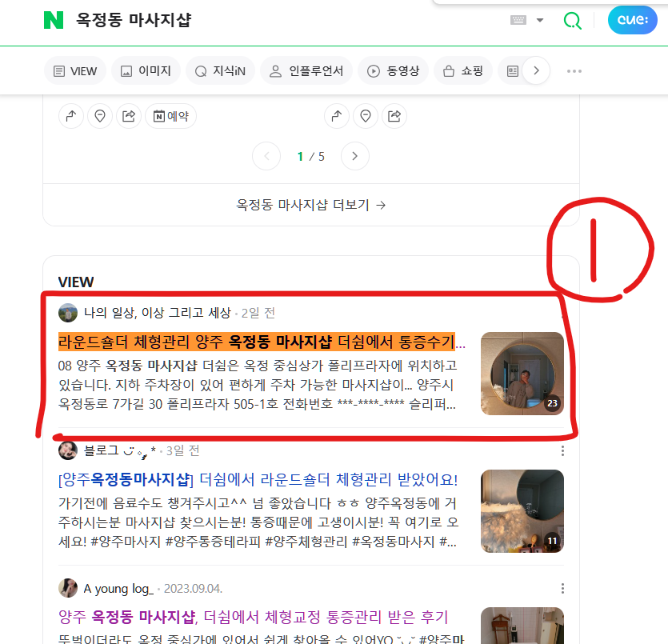668x644 pixels.
Task: Open thumbnail of A young log_ post
Action: coord(522,626)
